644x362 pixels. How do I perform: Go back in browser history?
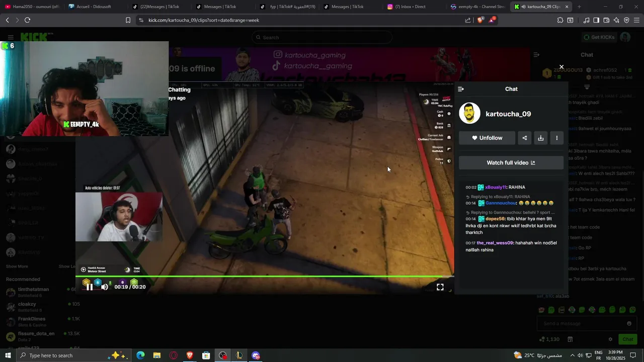coord(7,20)
